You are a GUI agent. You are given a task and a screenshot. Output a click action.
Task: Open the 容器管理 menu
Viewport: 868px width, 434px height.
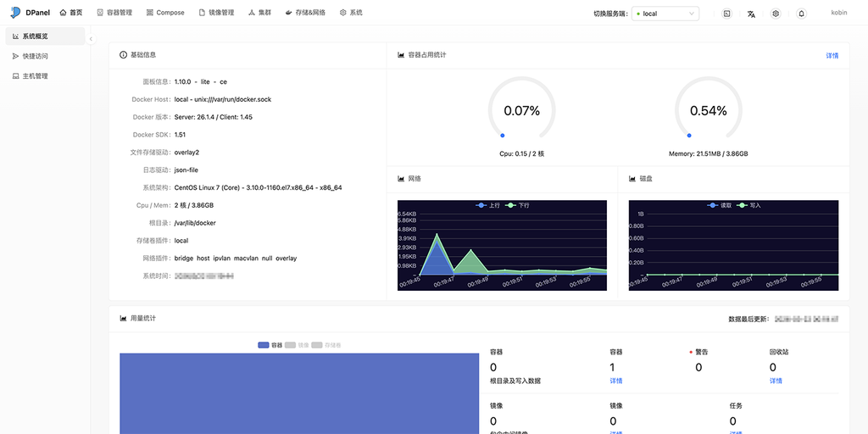click(x=114, y=12)
